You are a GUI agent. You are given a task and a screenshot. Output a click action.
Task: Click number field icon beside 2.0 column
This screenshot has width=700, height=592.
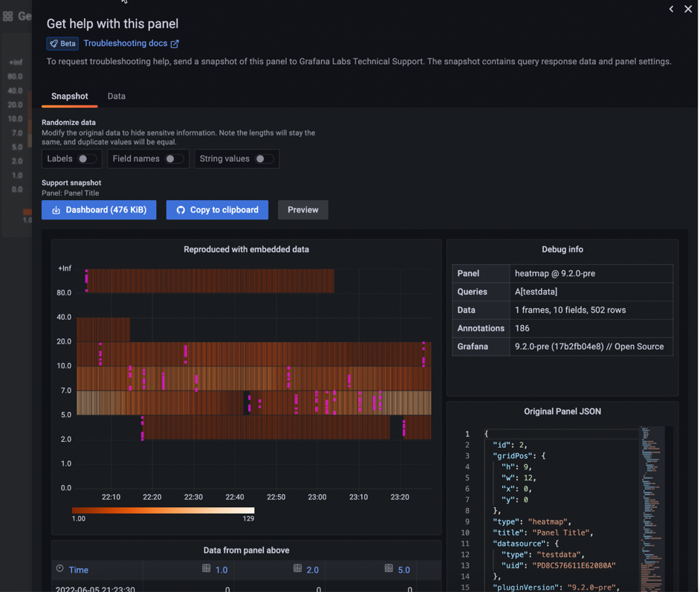point(297,569)
